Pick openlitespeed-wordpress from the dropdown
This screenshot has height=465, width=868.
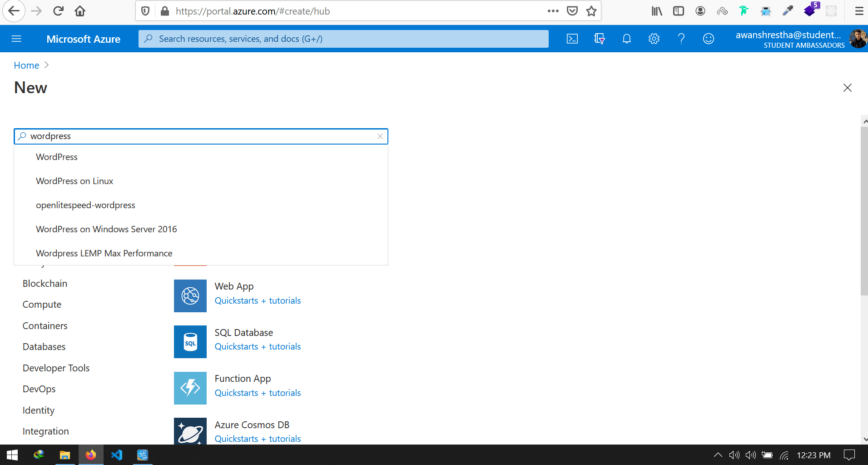tap(85, 205)
